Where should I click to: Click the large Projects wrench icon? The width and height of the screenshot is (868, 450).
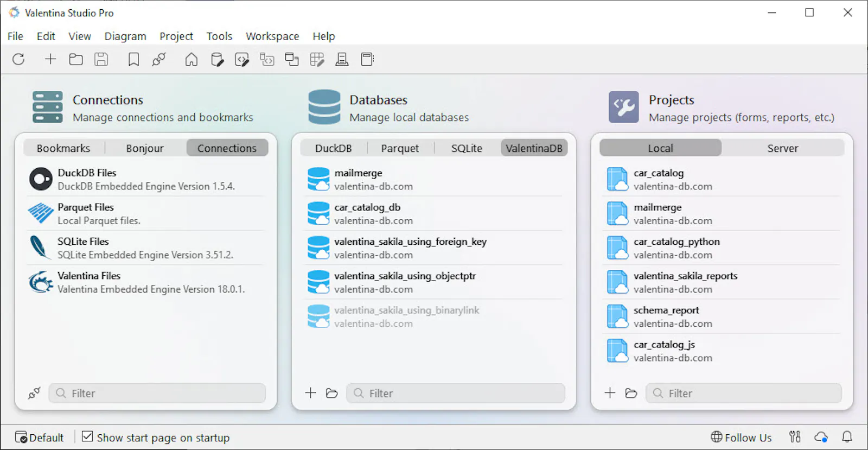624,107
